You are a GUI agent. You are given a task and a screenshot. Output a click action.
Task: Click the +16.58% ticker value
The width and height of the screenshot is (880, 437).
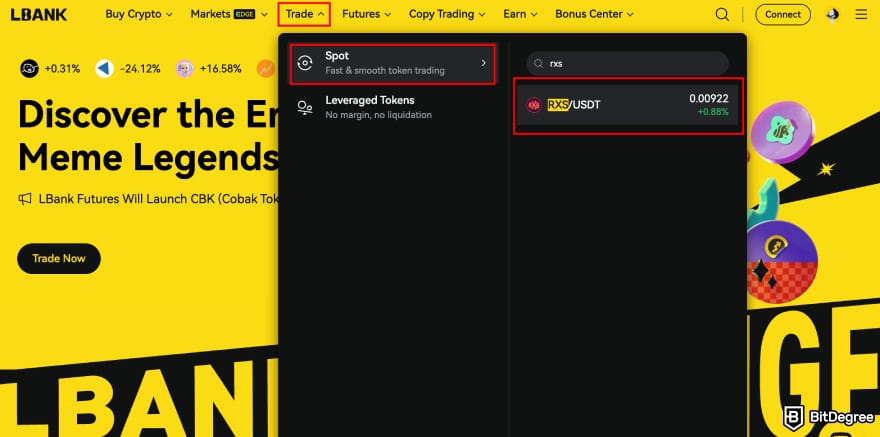pyautogui.click(x=221, y=69)
